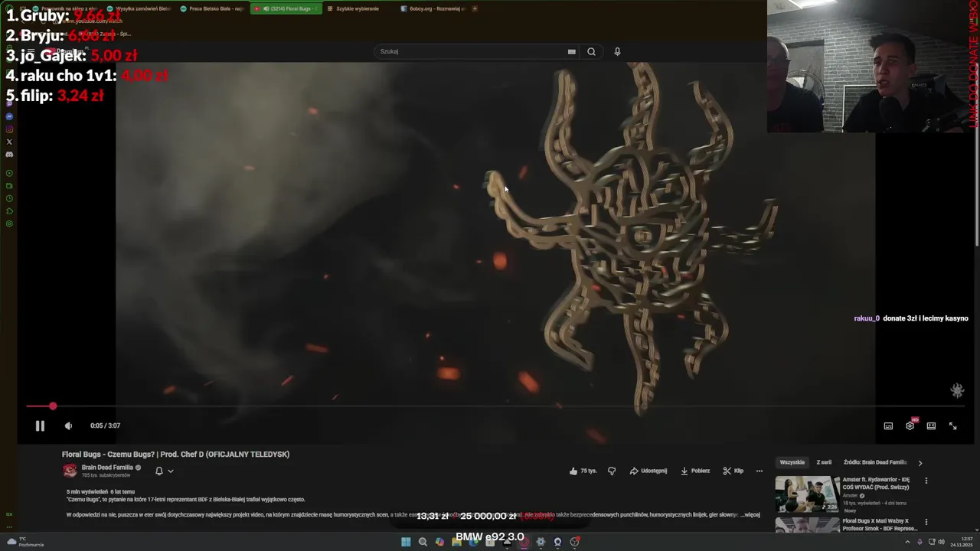Open the video player settings gear

click(x=910, y=425)
